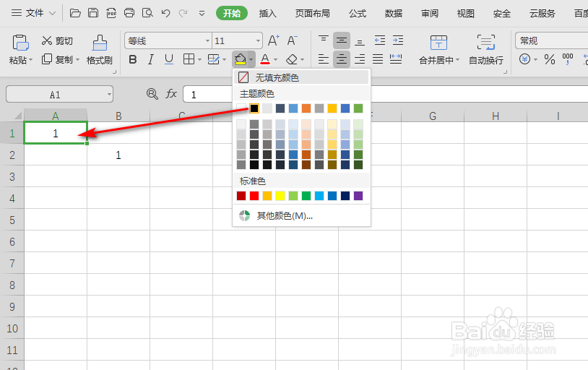Click the Paste clipboard icon
Viewport: 588px width, 370px height.
21,43
